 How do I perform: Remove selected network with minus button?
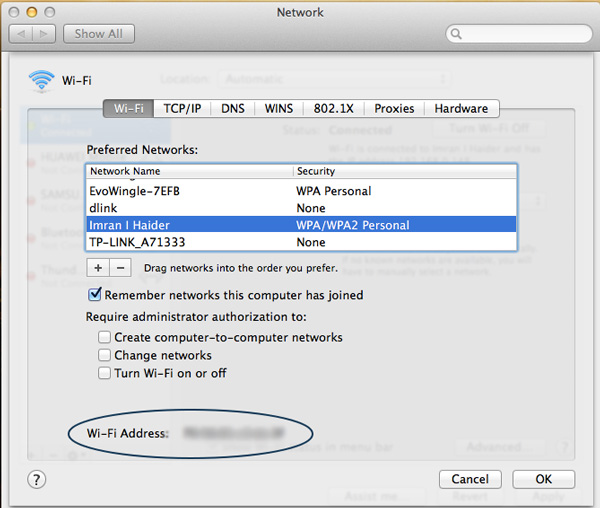[121, 268]
